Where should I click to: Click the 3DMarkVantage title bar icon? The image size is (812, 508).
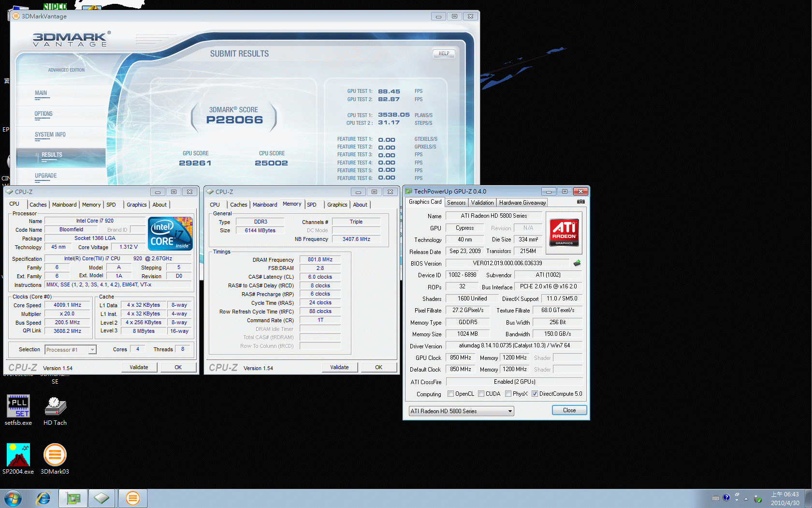tap(16, 16)
